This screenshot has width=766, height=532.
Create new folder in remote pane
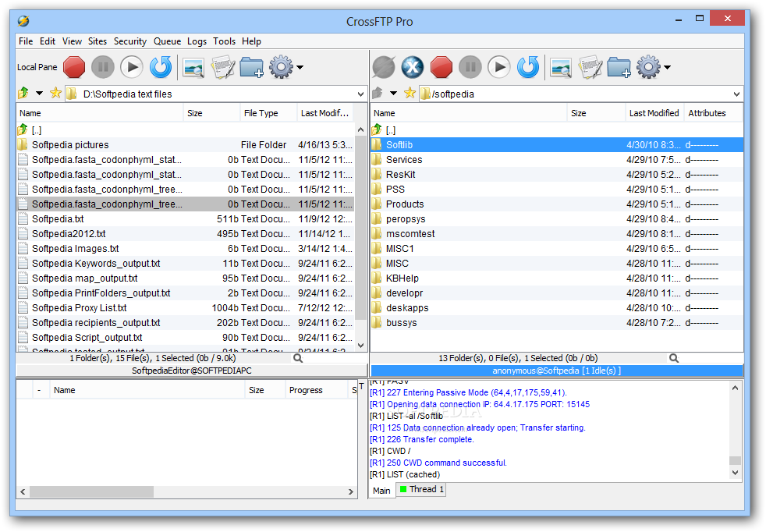tap(619, 67)
